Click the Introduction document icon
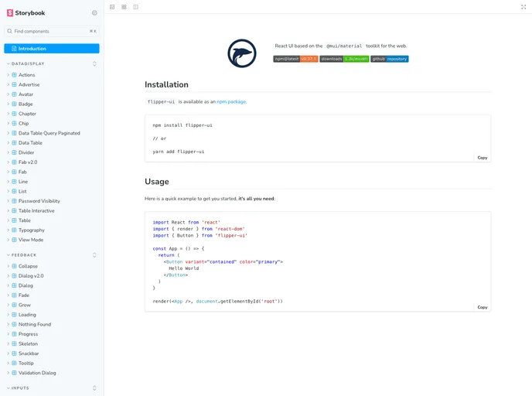 point(14,49)
